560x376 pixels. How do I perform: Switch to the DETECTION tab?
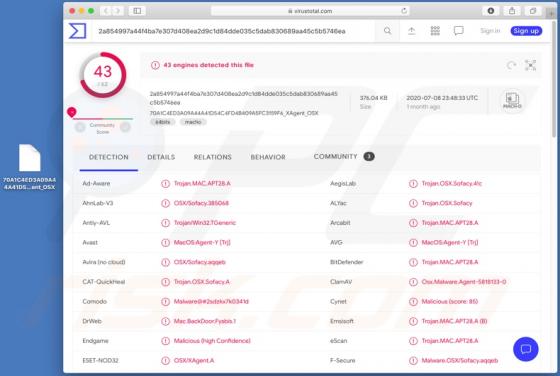(x=109, y=157)
